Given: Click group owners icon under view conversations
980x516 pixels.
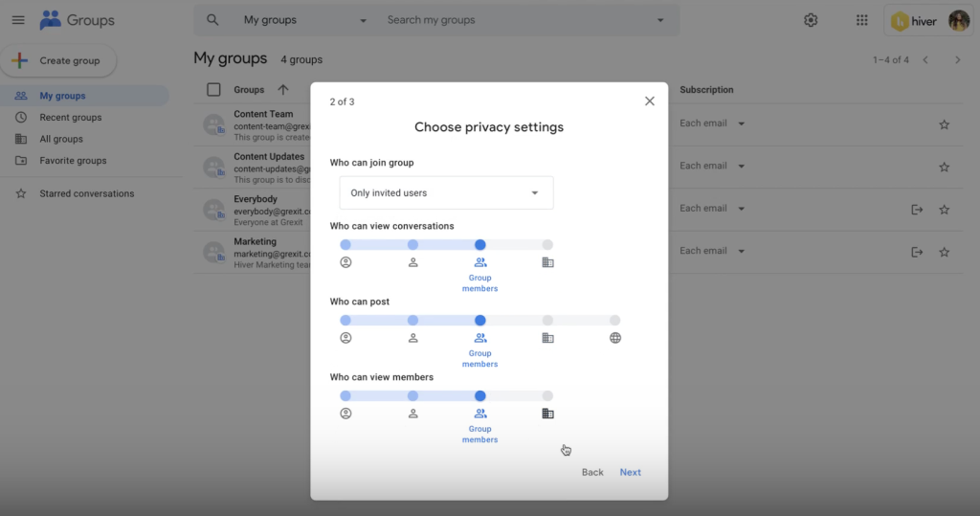Looking at the screenshot, I should 345,262.
